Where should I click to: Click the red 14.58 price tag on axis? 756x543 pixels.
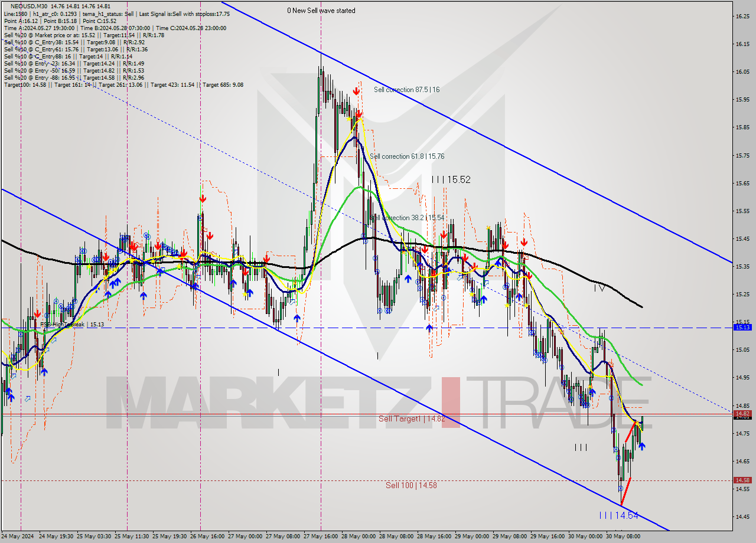point(742,480)
